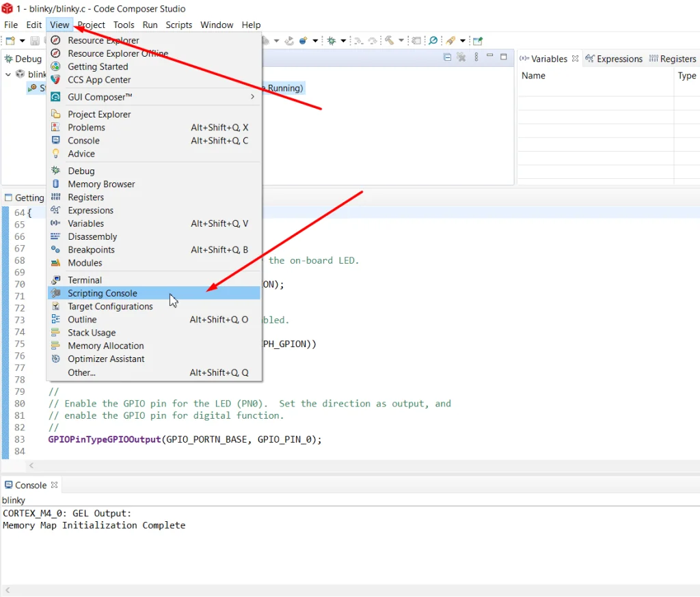The image size is (700, 597).
Task: Click the Disassembly view icon
Action: point(55,236)
